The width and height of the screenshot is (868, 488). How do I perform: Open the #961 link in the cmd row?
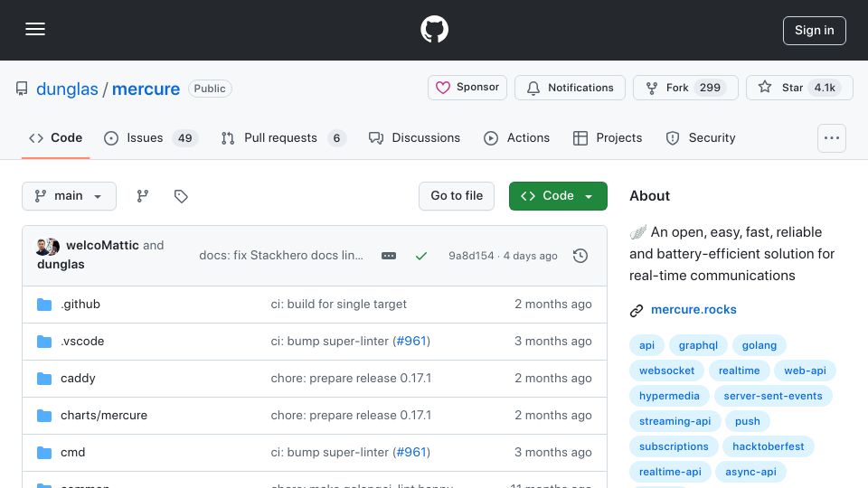[411, 453]
